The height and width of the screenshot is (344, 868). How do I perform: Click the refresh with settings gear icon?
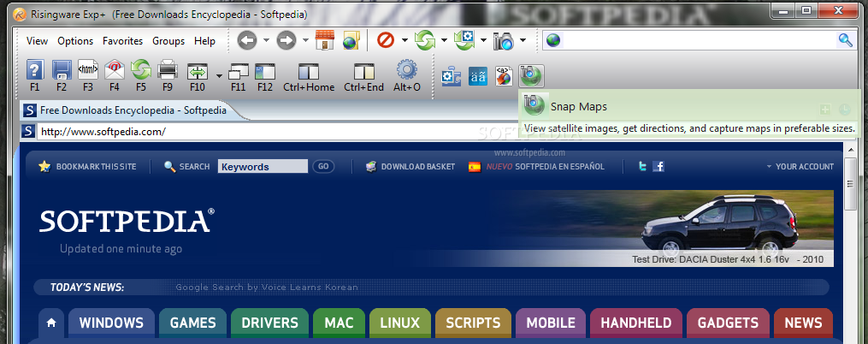click(x=464, y=40)
